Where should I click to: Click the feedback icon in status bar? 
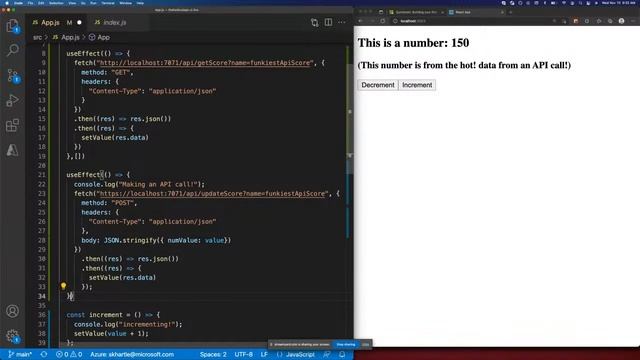click(327, 354)
